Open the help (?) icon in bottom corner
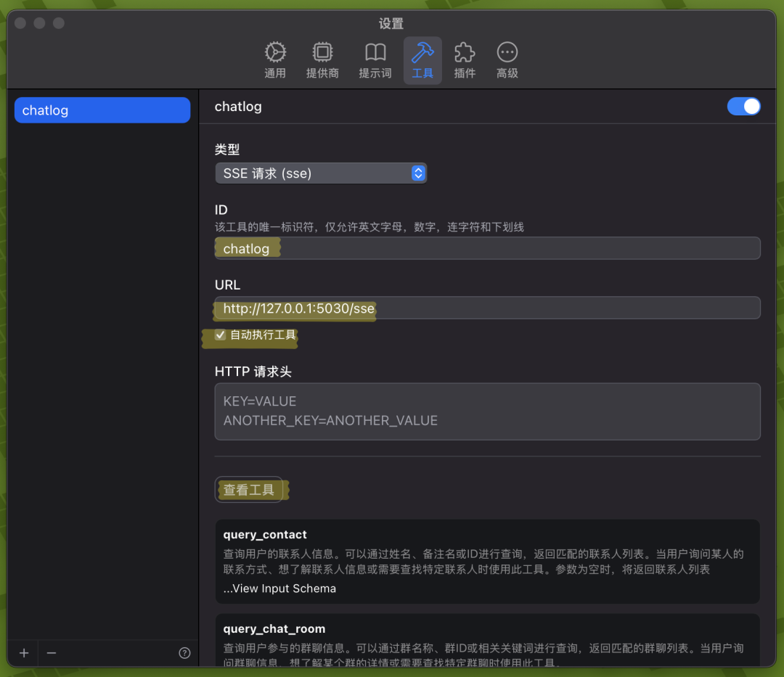Viewport: 784px width, 677px height. tap(184, 653)
